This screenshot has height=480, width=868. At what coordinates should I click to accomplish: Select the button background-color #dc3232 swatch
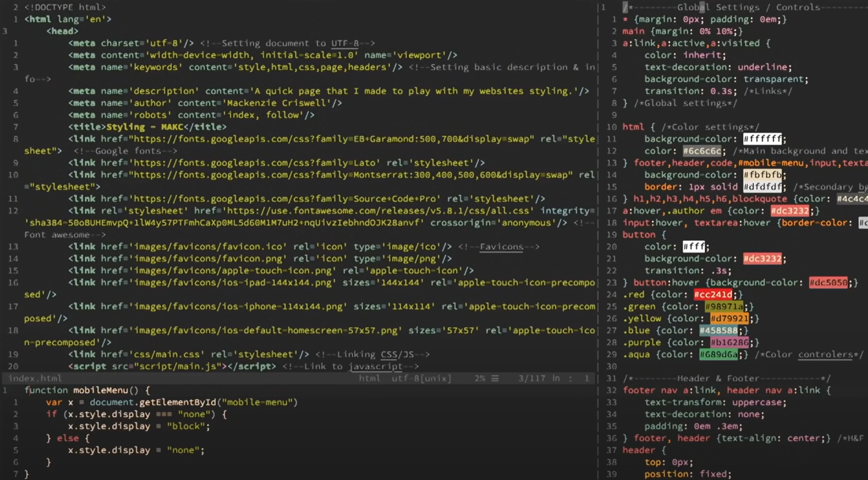click(762, 259)
